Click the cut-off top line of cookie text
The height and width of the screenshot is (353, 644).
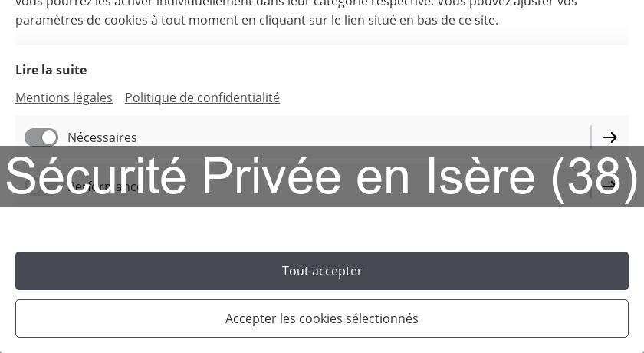[296, 3]
